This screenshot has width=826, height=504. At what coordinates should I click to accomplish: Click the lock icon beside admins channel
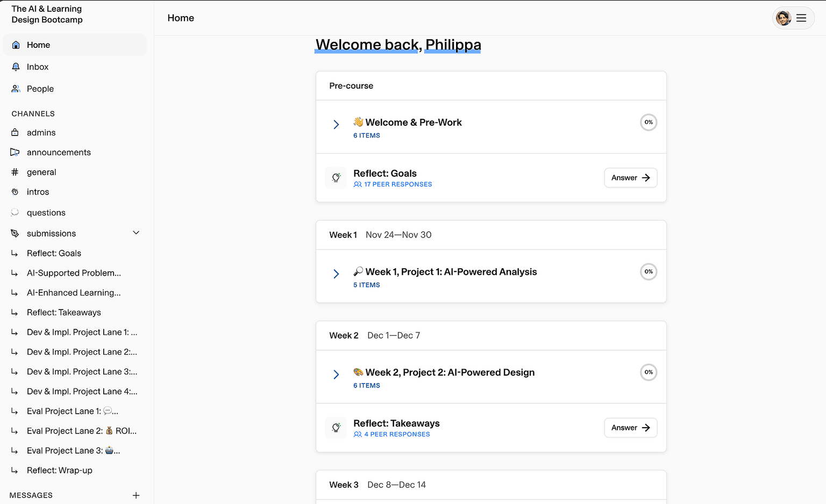[x=15, y=133]
